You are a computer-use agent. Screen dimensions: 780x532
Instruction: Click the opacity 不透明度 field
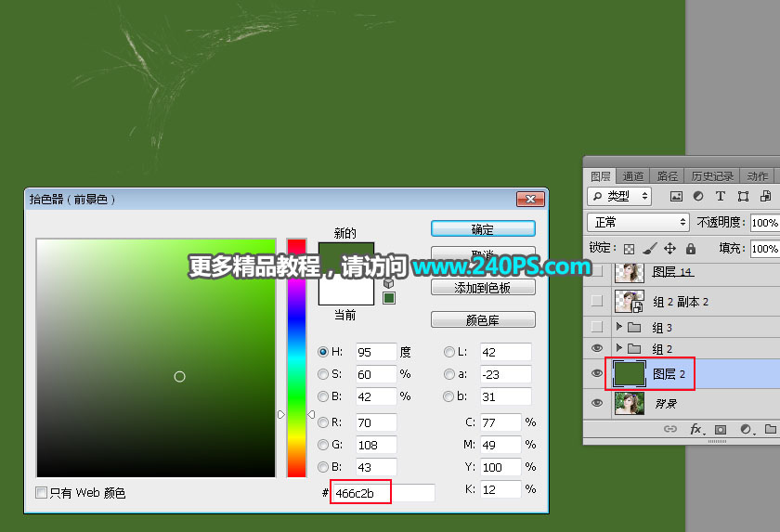[x=764, y=222]
